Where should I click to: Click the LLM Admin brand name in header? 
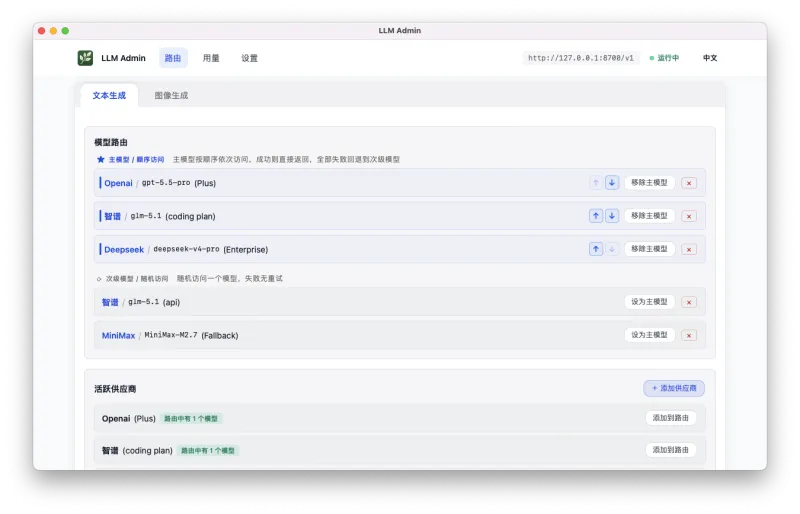click(123, 58)
